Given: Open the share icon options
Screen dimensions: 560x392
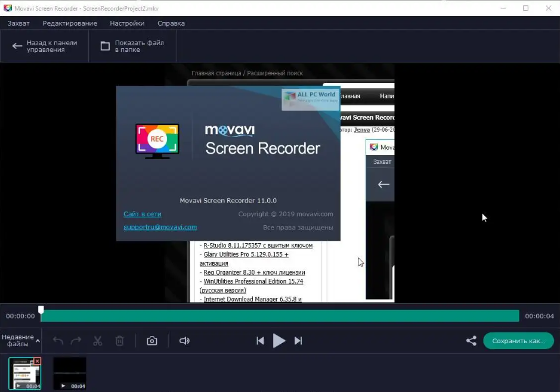Looking at the screenshot, I should click(x=471, y=341).
